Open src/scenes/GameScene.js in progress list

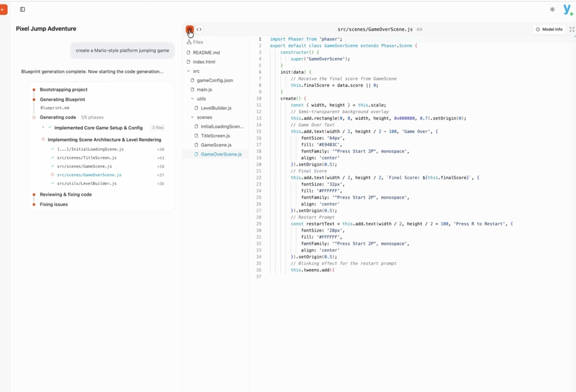pyautogui.click(x=84, y=166)
